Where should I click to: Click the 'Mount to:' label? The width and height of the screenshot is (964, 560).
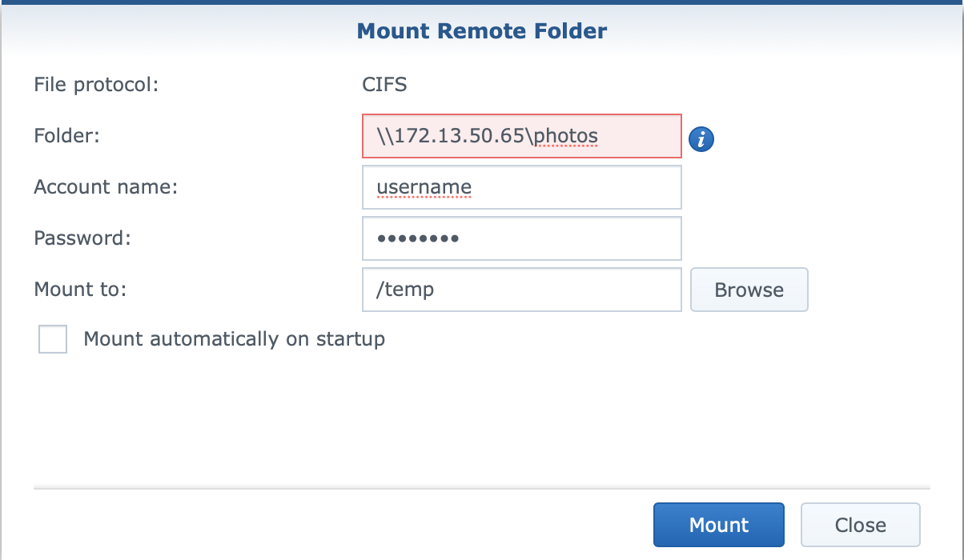click(80, 290)
